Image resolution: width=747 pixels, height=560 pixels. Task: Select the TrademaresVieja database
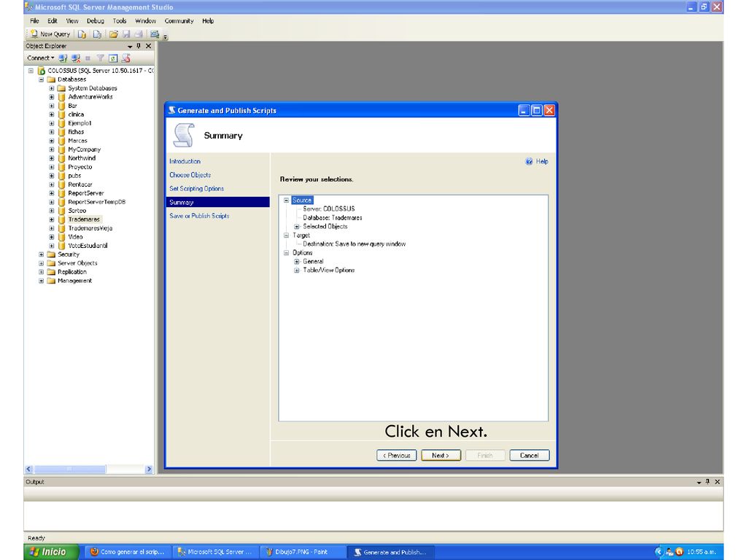(90, 228)
